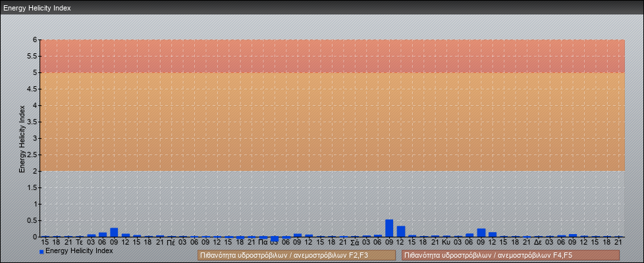644x263 pixels.
Task: Click the vertical Energy Helicity Index axis title
Action: [22, 138]
